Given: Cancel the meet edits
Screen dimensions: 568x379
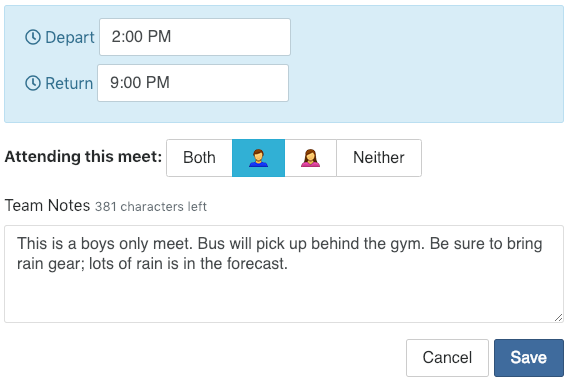Looking at the screenshot, I should pyautogui.click(x=447, y=358).
